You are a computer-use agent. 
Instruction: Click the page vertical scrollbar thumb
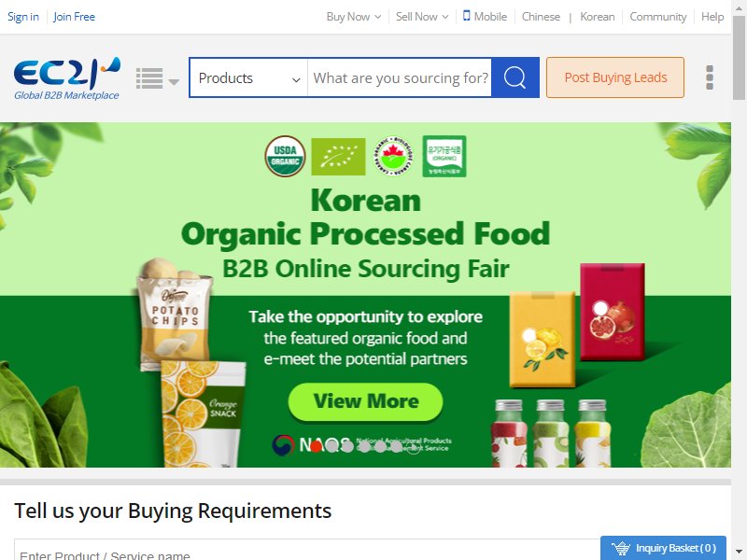[x=739, y=57]
